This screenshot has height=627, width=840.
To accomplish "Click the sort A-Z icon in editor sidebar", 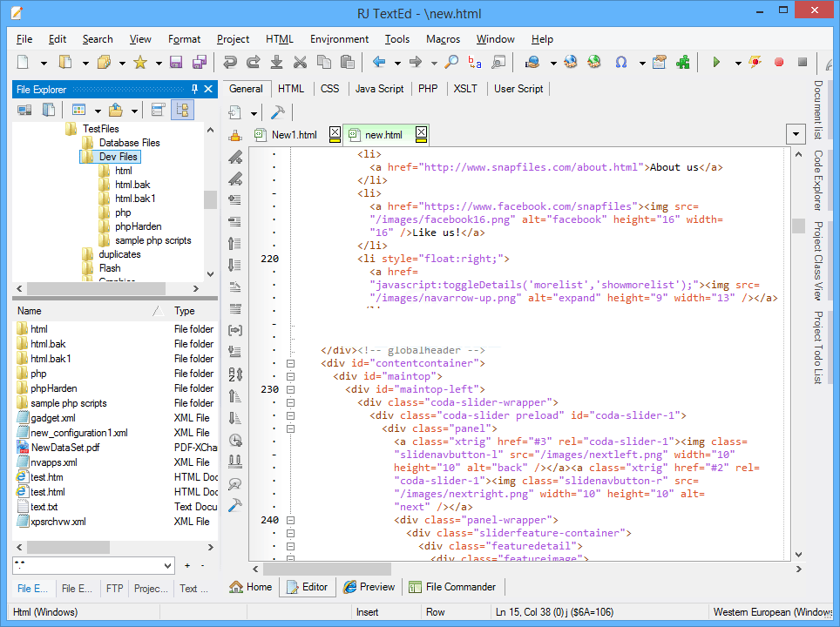I will tap(234, 374).
